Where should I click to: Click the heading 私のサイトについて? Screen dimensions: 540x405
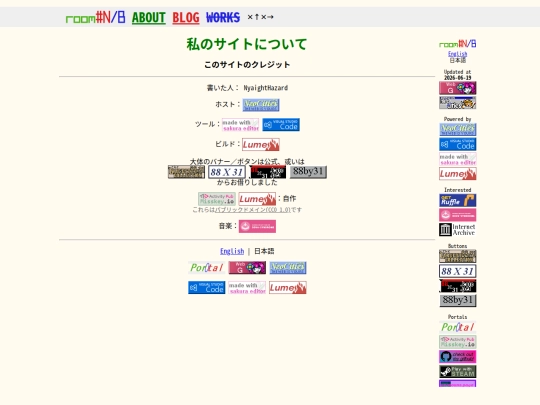click(247, 44)
